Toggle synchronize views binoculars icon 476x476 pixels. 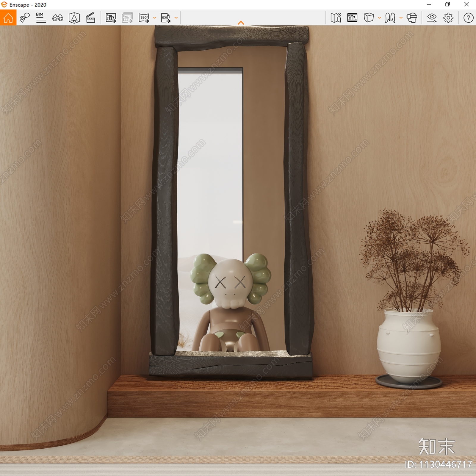[x=58, y=18]
